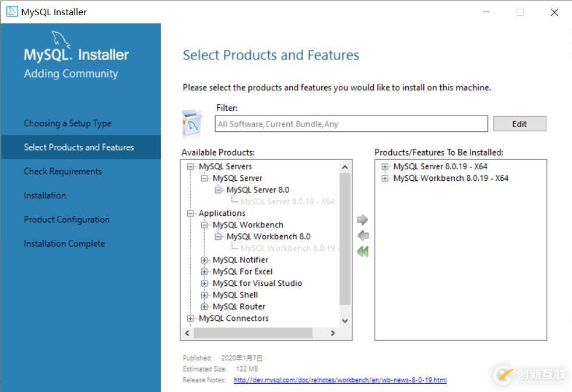
Task: Close the MySQL Installer window
Action: pyautogui.click(x=554, y=12)
